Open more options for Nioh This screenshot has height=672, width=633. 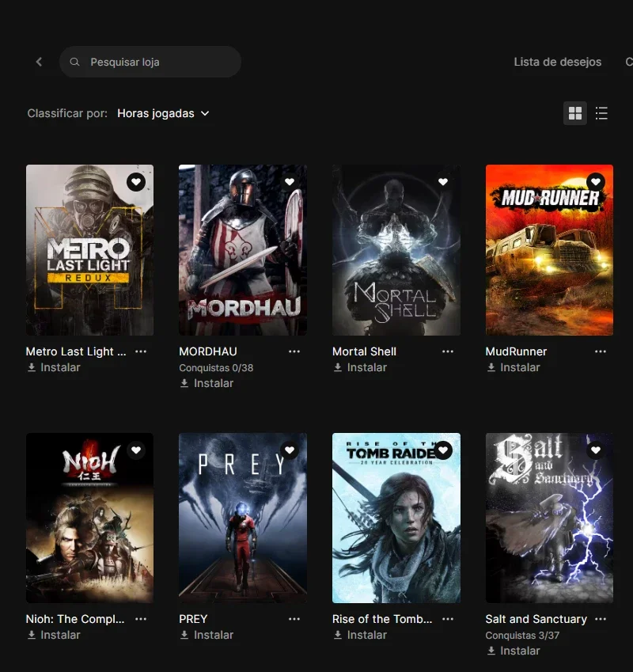point(141,619)
